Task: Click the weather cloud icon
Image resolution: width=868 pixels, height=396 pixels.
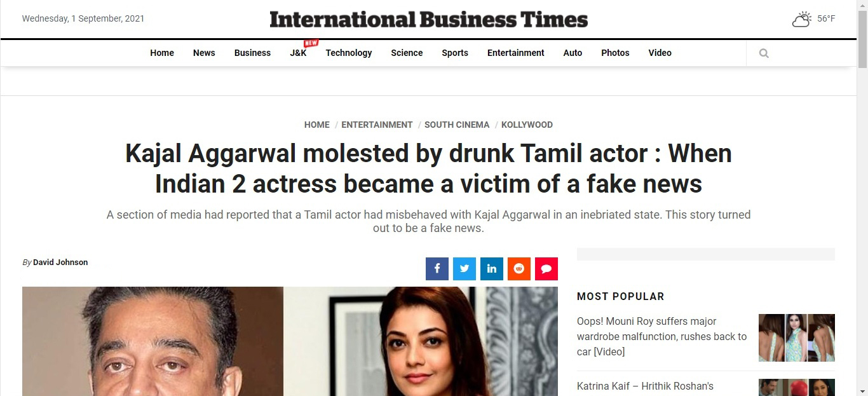Action: pos(802,19)
